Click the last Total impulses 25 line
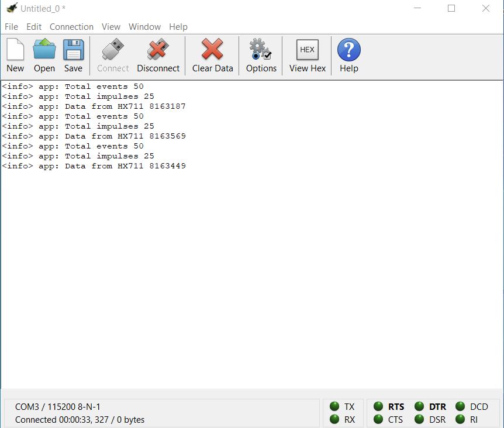The height and width of the screenshot is (428, 504). tap(78, 156)
